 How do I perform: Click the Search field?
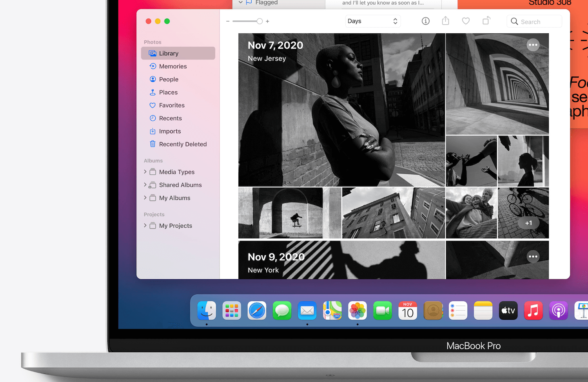(x=535, y=22)
